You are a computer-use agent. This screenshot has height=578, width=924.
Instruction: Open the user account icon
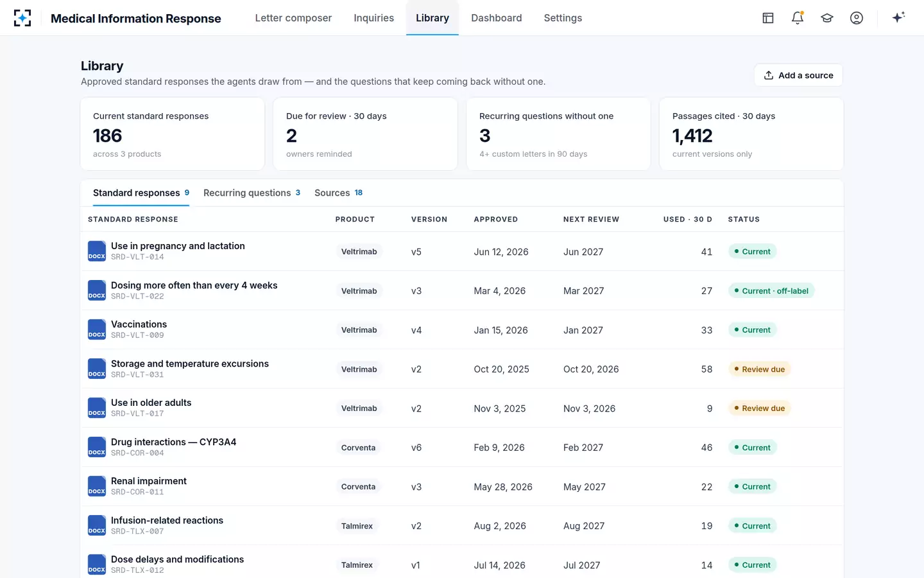[857, 18]
